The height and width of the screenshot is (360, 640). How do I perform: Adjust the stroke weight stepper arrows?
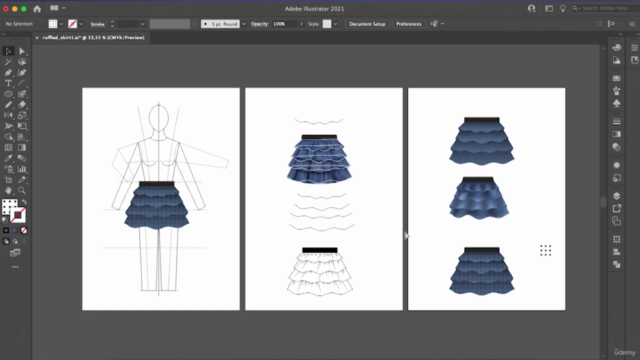[x=112, y=24]
